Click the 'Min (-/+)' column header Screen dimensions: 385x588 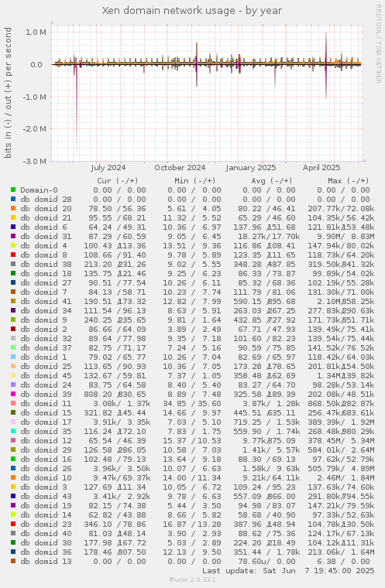click(195, 181)
